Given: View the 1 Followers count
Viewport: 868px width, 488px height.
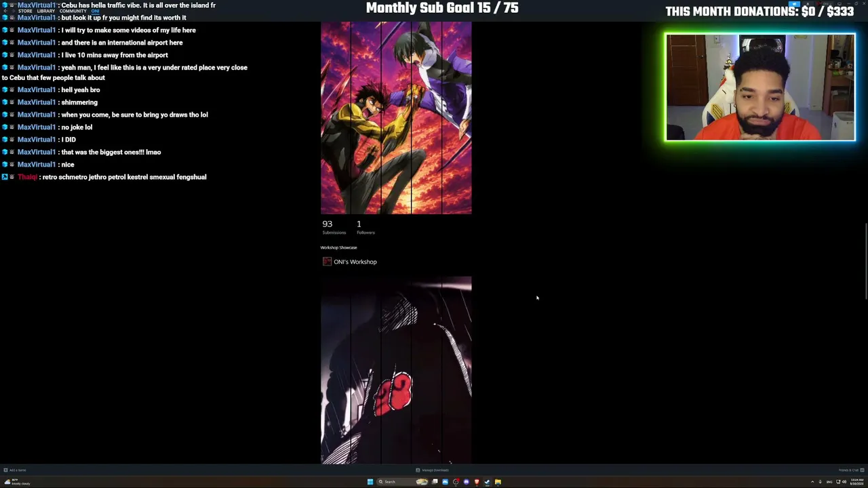Looking at the screenshot, I should tap(366, 227).
